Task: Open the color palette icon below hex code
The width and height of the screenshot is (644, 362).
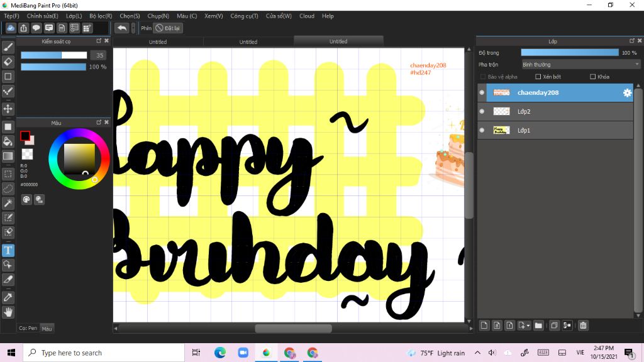Action: click(26, 199)
